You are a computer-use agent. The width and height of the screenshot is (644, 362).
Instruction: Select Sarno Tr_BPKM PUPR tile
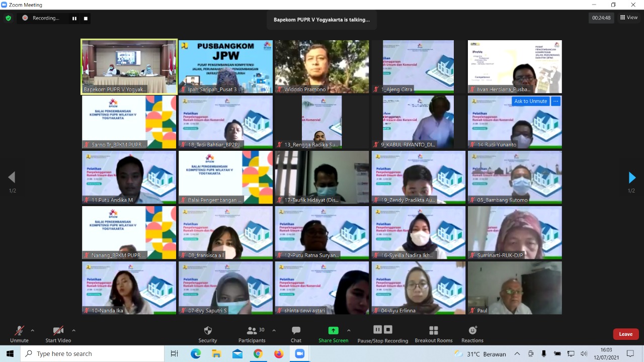[129, 122]
